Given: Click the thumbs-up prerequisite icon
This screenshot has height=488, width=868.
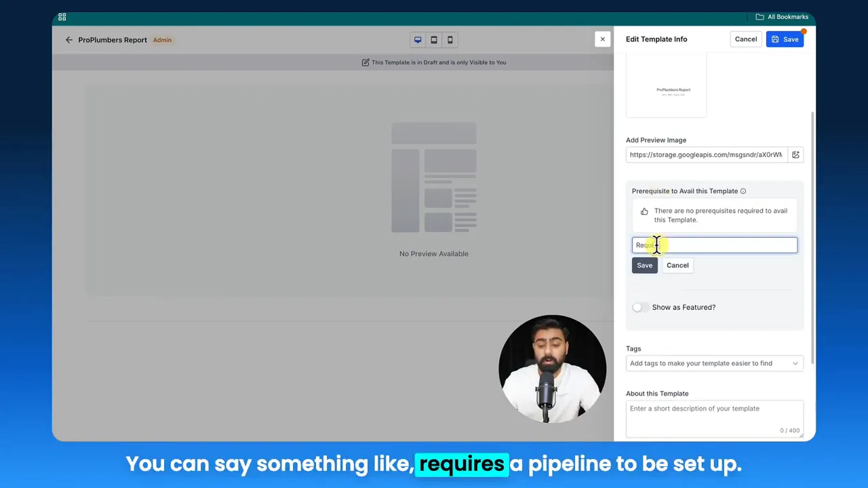Looking at the screenshot, I should [x=644, y=211].
